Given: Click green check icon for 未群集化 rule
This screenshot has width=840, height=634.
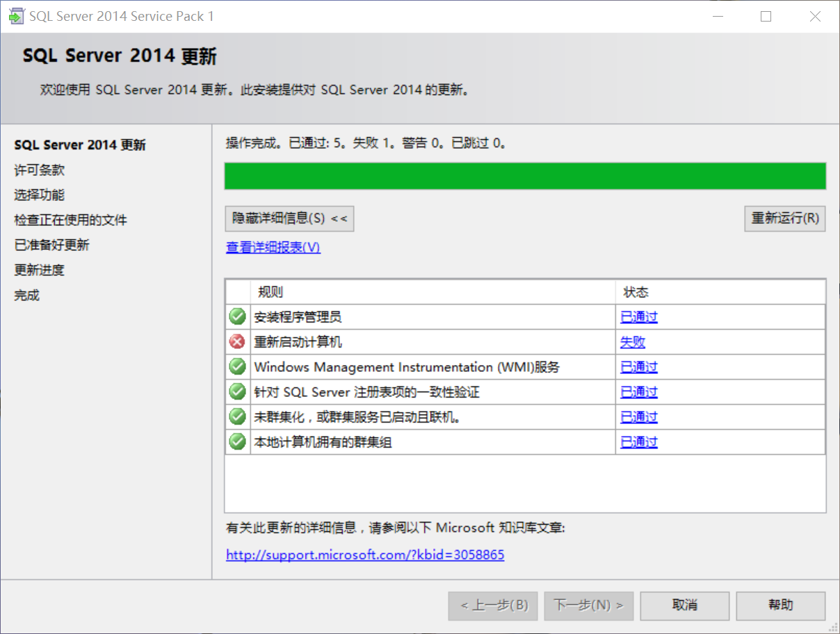Looking at the screenshot, I should [238, 417].
